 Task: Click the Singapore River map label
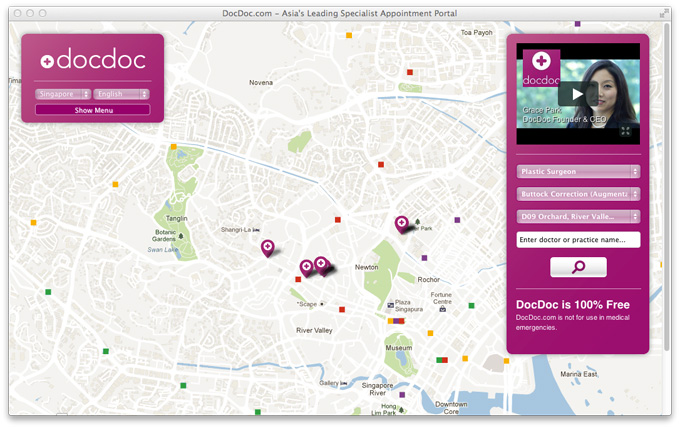(x=377, y=389)
